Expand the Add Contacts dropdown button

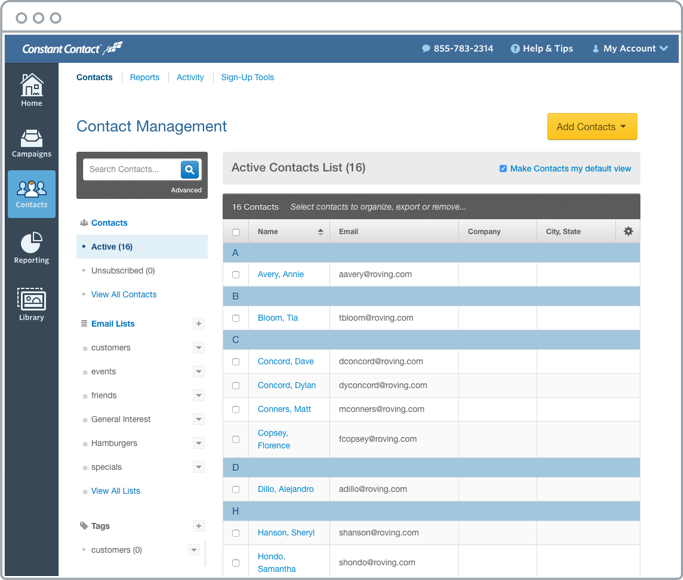pos(592,127)
